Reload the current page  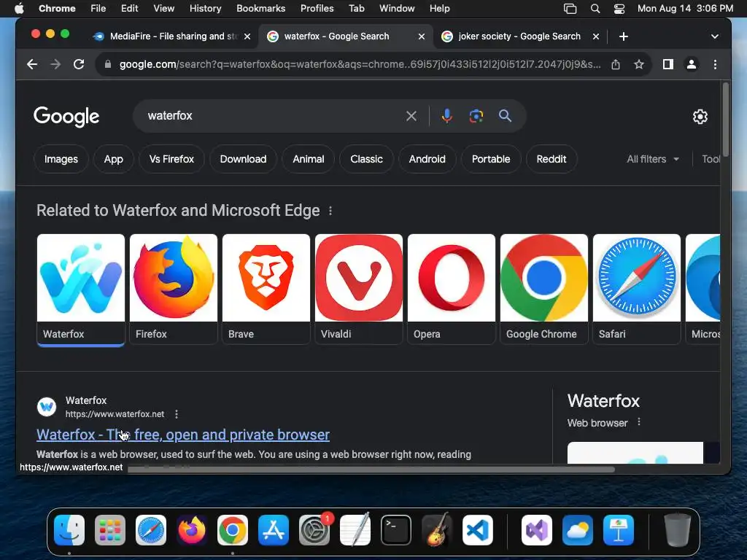pyautogui.click(x=79, y=64)
